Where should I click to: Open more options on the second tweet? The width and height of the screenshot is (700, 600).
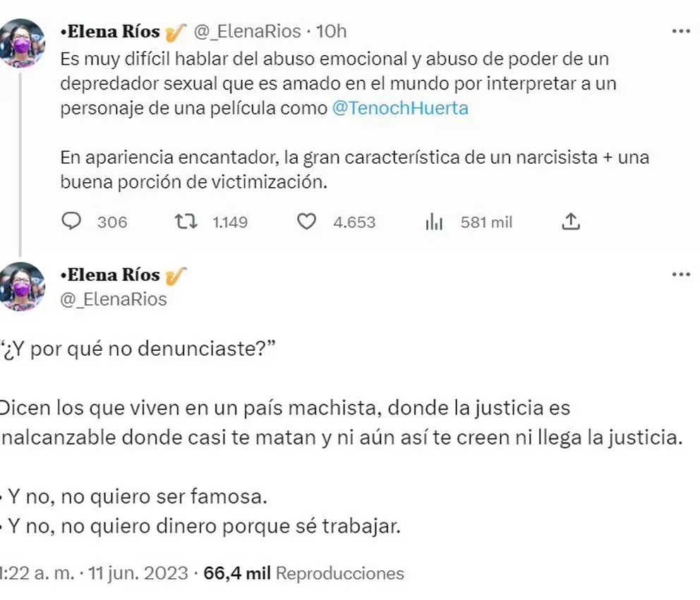(x=680, y=274)
